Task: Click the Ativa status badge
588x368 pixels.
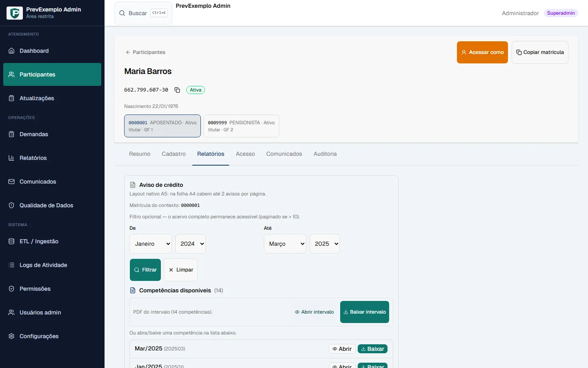Action: 196,90
